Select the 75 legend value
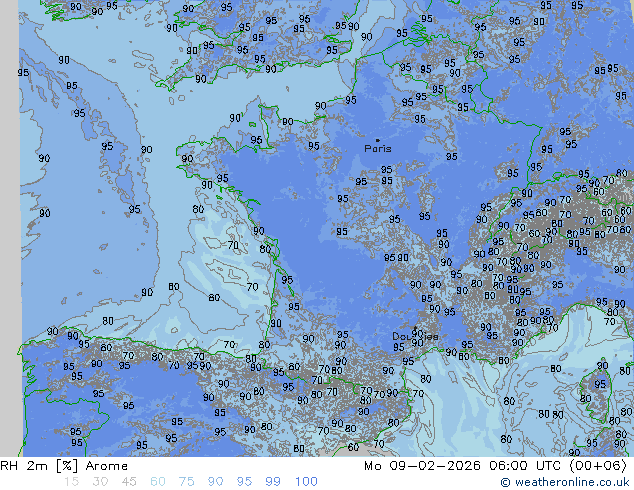Screen dimensions: 634x490 187,482
